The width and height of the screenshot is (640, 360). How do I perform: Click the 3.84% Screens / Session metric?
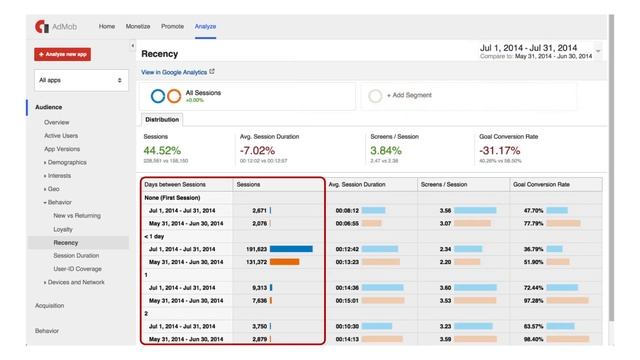[386, 151]
